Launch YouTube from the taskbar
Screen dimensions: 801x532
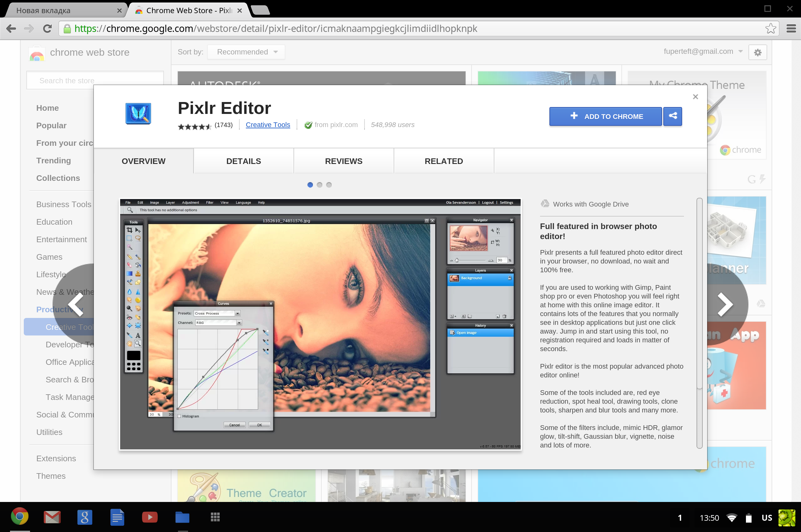pos(150,517)
